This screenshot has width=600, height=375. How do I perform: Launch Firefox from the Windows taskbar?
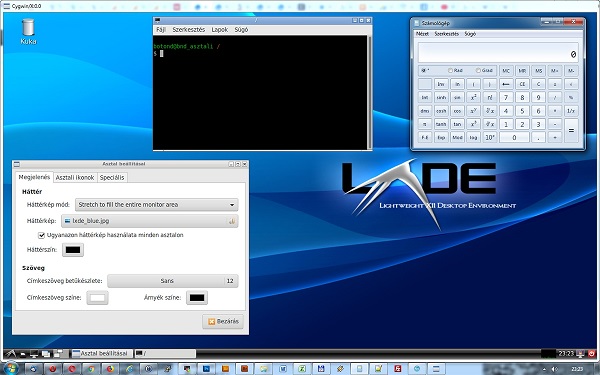(110, 369)
